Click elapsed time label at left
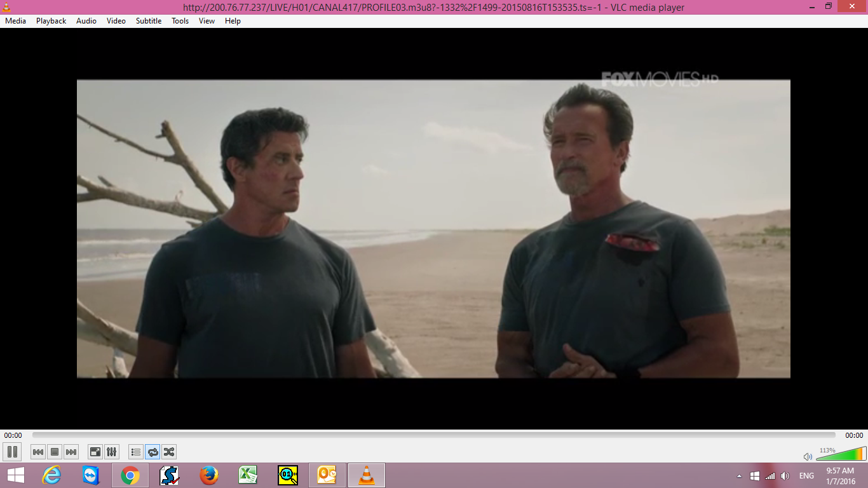Image resolution: width=868 pixels, height=488 pixels. [13, 435]
